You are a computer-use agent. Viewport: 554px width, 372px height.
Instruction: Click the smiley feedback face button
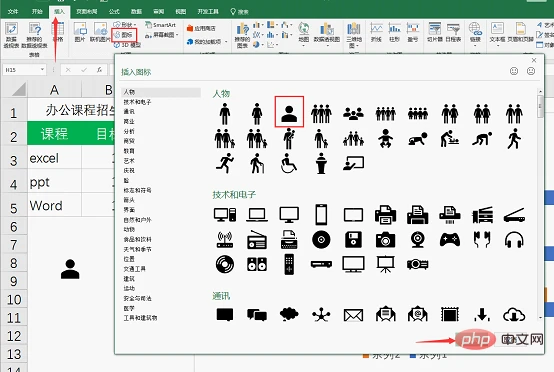click(514, 71)
